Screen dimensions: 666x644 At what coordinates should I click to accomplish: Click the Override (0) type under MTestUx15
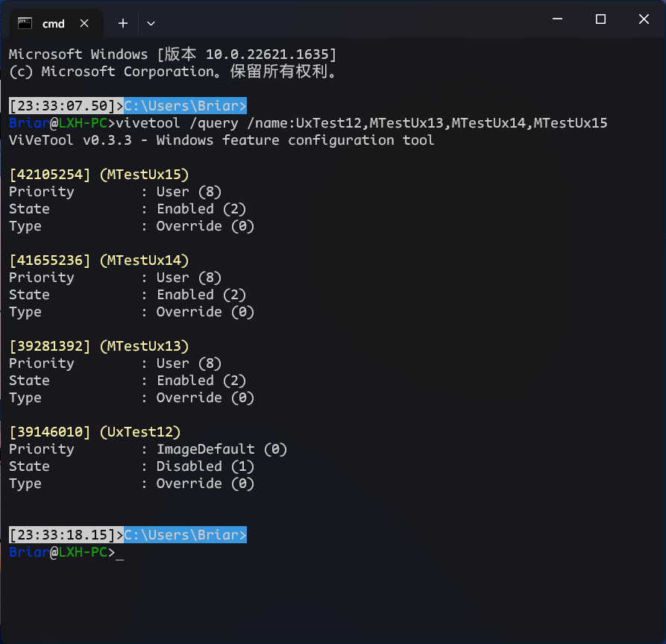pos(205,226)
